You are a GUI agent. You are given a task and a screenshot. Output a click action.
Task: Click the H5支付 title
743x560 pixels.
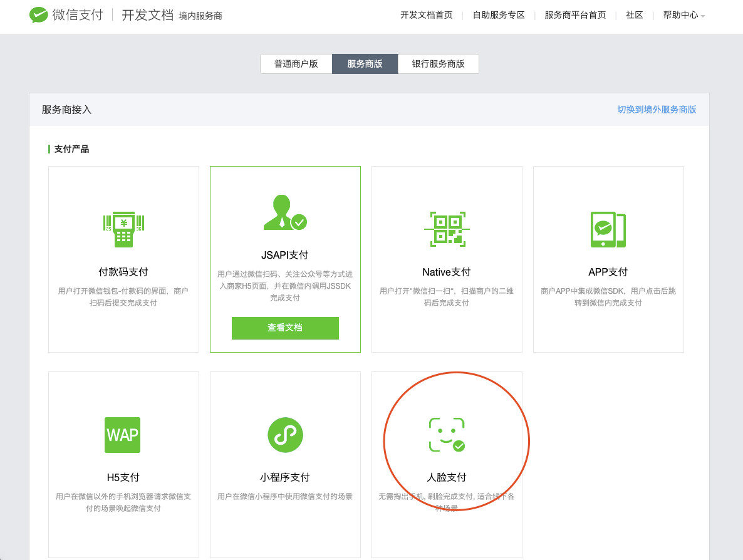pos(123,477)
